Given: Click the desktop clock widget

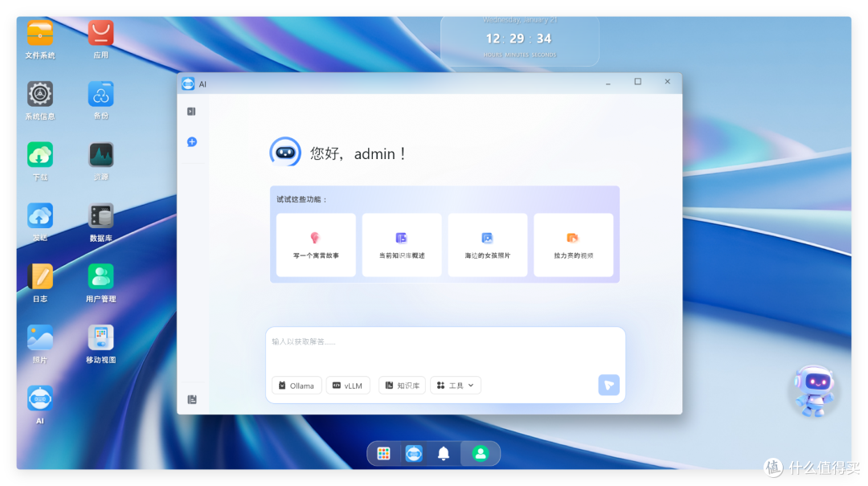Looking at the screenshot, I should [x=520, y=41].
